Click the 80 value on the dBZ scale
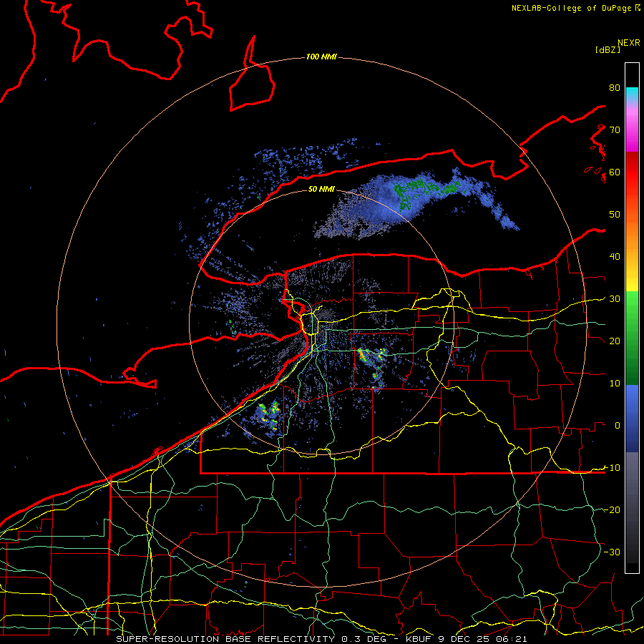The height and width of the screenshot is (644, 644). coord(615,87)
